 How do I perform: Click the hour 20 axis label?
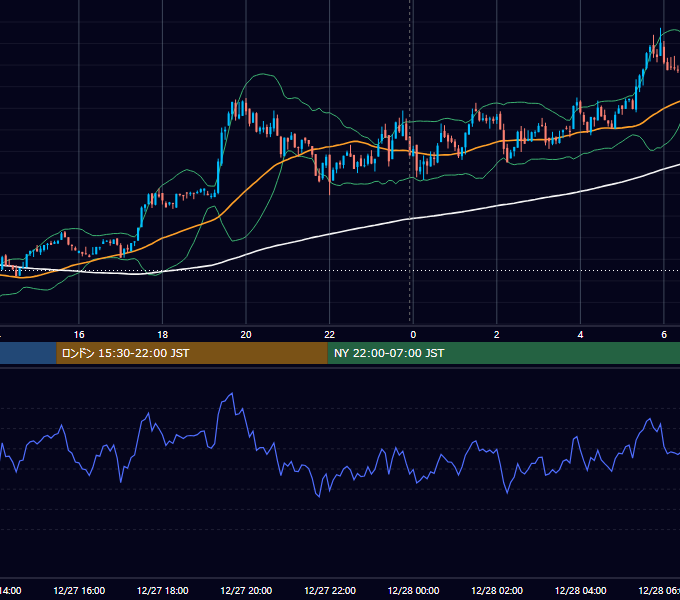[x=246, y=335]
